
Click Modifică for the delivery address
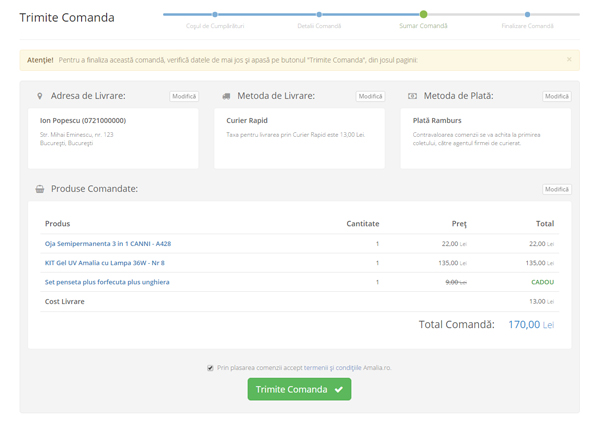click(184, 96)
